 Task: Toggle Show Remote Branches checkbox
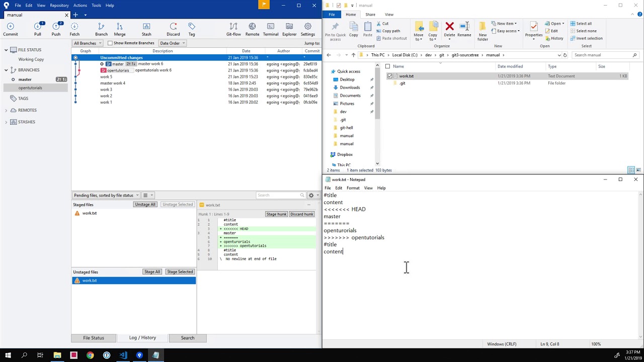[110, 43]
